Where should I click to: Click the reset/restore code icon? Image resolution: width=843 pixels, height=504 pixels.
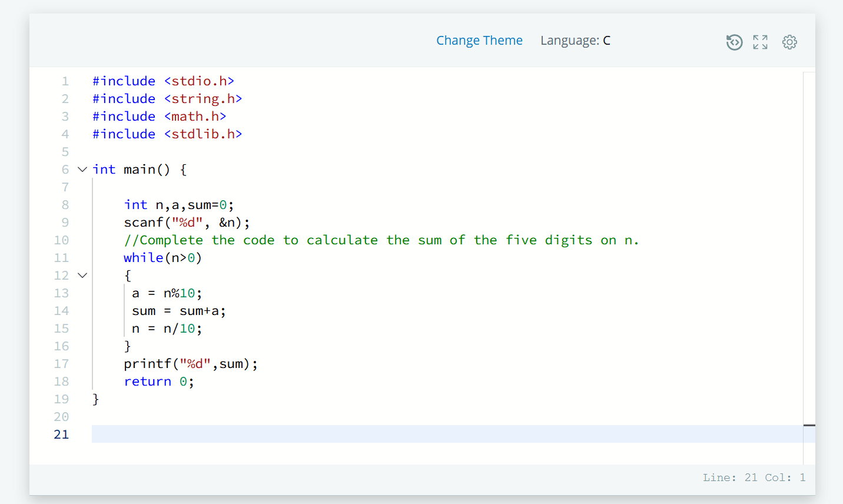tap(734, 42)
